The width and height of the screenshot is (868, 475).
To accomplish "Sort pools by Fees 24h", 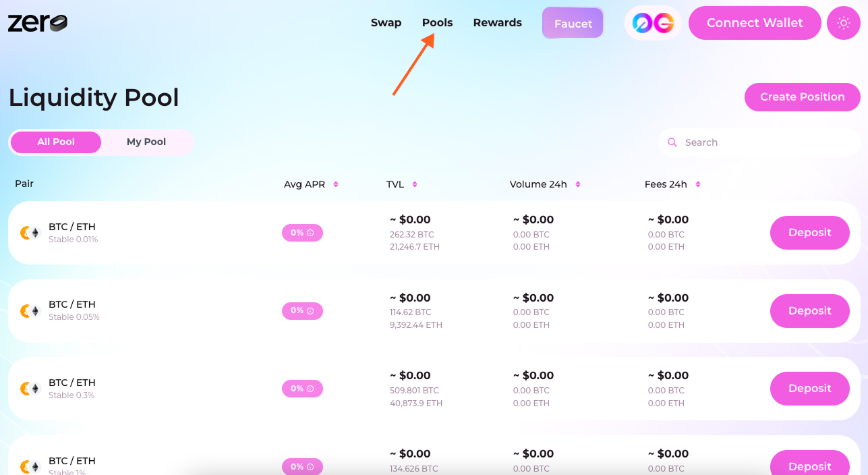I will (x=697, y=184).
